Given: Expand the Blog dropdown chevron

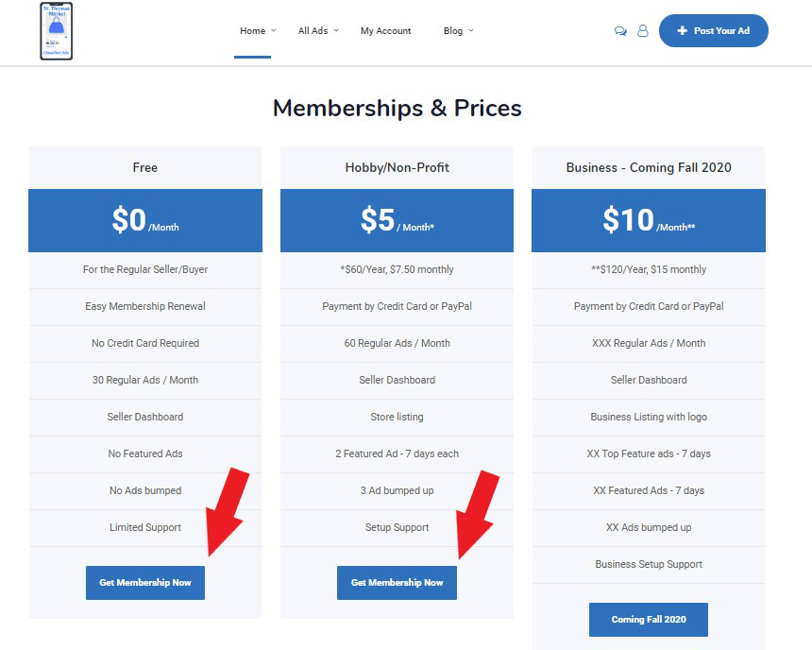Looking at the screenshot, I should pyautogui.click(x=471, y=30).
